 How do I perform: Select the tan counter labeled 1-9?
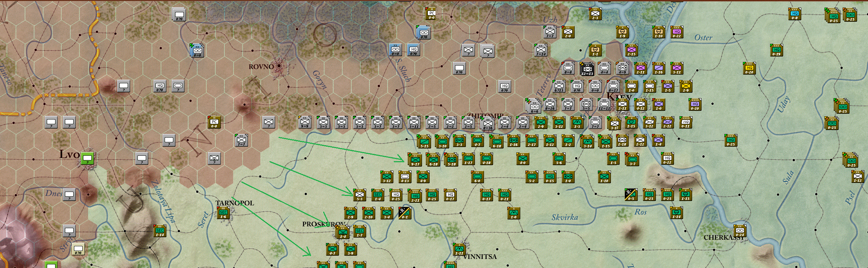pos(622,32)
